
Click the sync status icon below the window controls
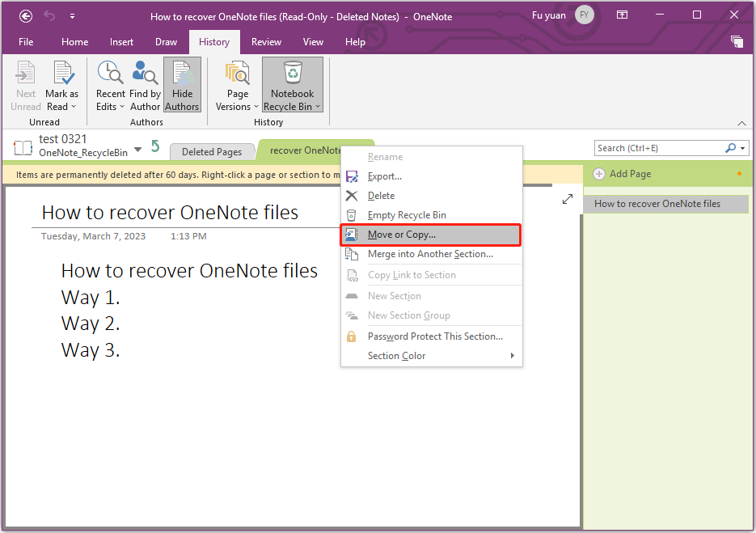tap(737, 41)
